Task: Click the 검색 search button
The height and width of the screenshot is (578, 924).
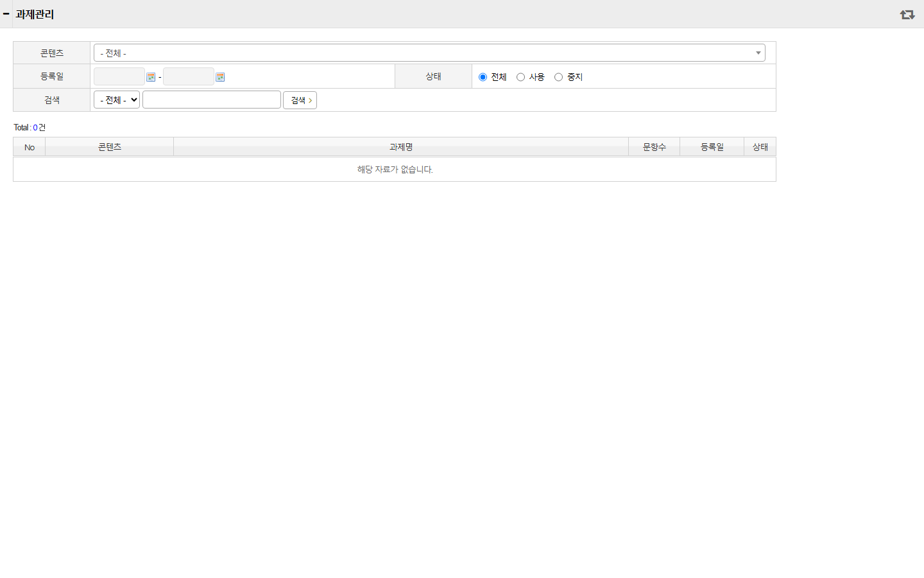Action: 300,100
